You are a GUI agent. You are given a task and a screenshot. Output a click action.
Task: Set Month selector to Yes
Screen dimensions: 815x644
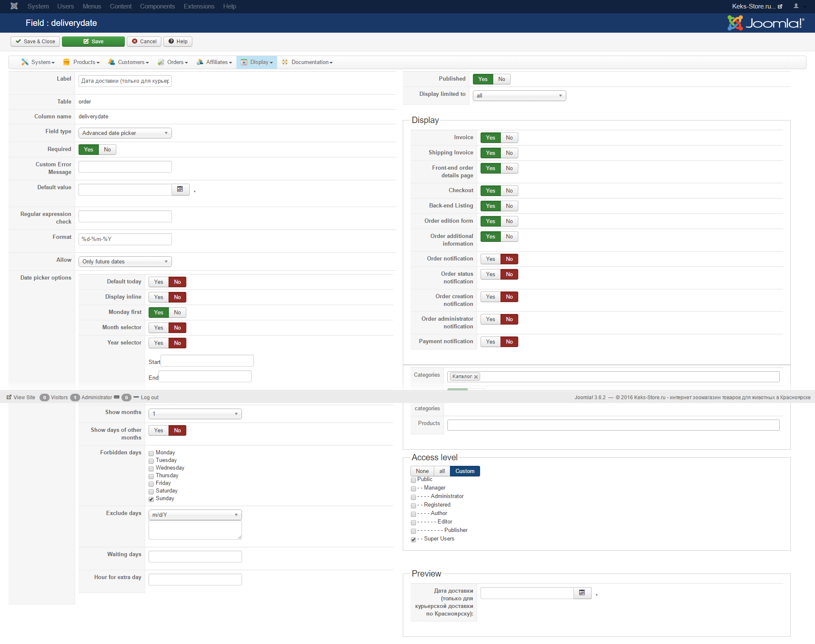[x=159, y=328]
